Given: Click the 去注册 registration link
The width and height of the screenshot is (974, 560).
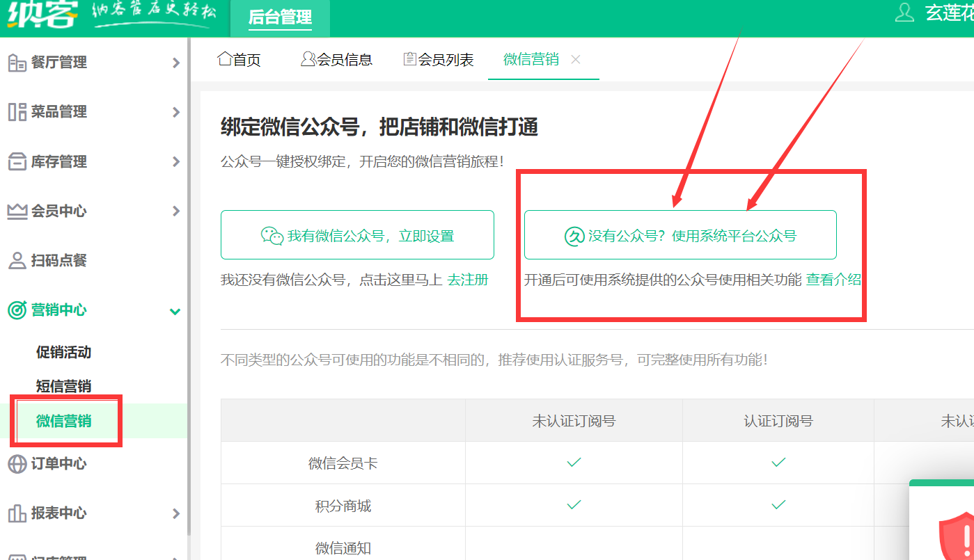Looking at the screenshot, I should coord(466,279).
